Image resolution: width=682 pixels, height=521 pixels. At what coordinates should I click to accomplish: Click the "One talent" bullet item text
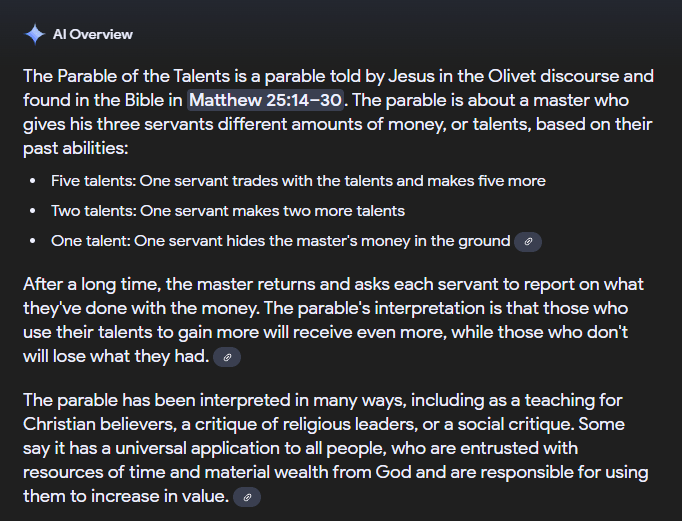point(280,241)
